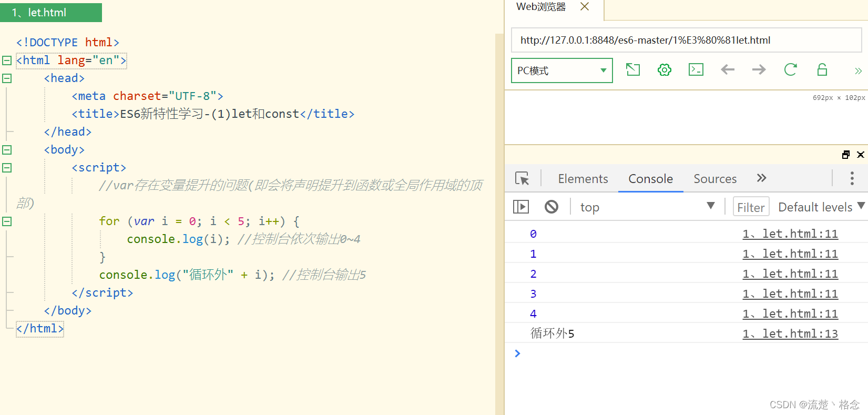868x415 pixels.
Task: Click the <!DOCTYPE html> line
Action: [x=68, y=42]
